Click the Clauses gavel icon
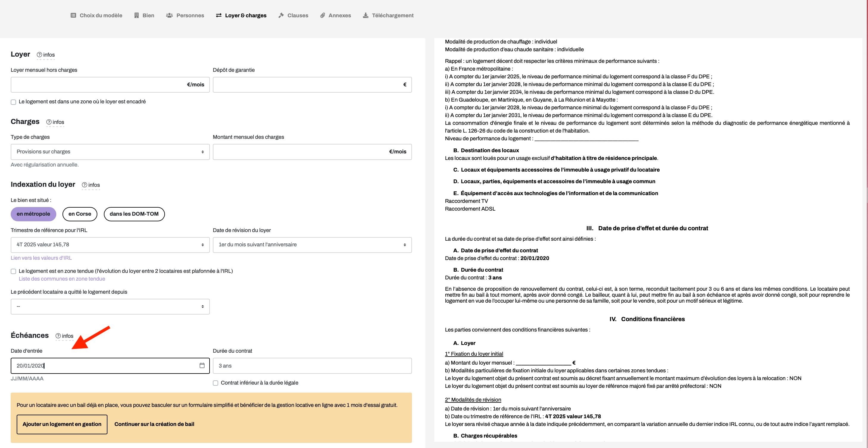The width and height of the screenshot is (868, 448). pos(281,15)
